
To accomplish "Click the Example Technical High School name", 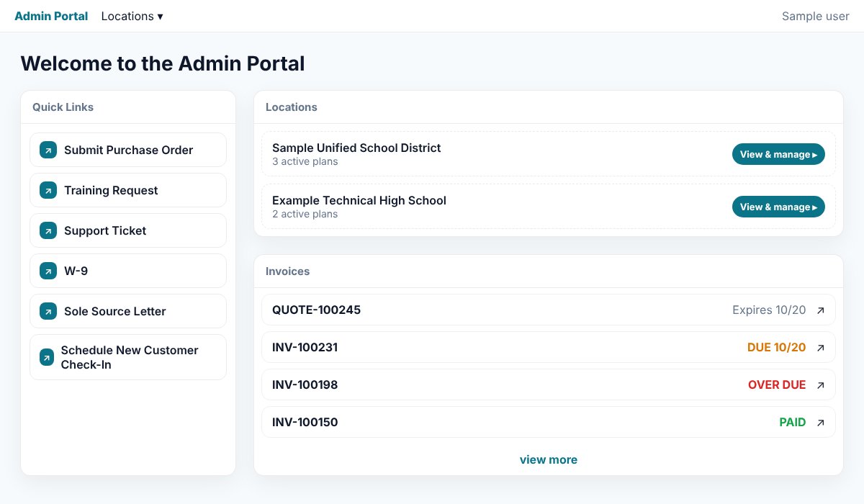I will [359, 200].
